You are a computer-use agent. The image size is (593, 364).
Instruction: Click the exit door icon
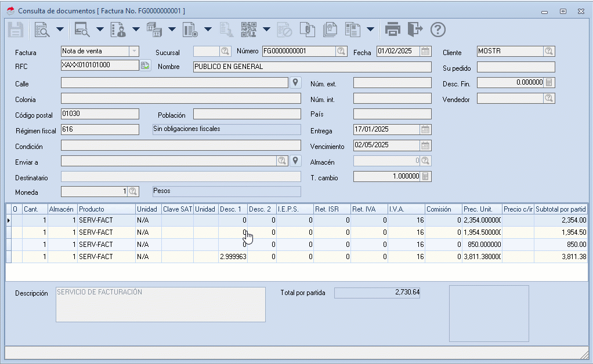415,30
